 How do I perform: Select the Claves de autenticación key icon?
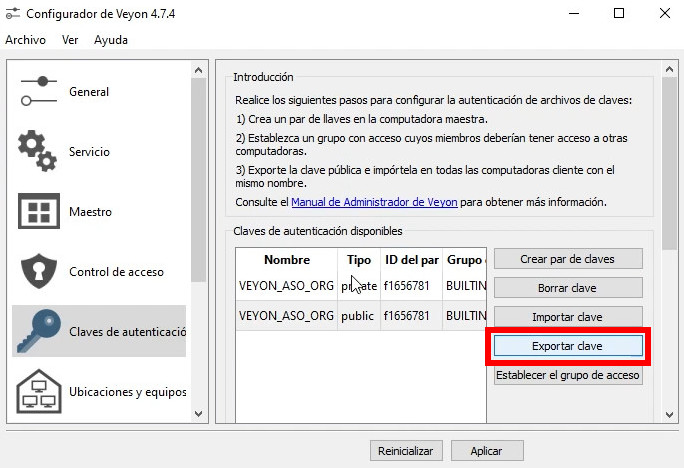click(38, 331)
